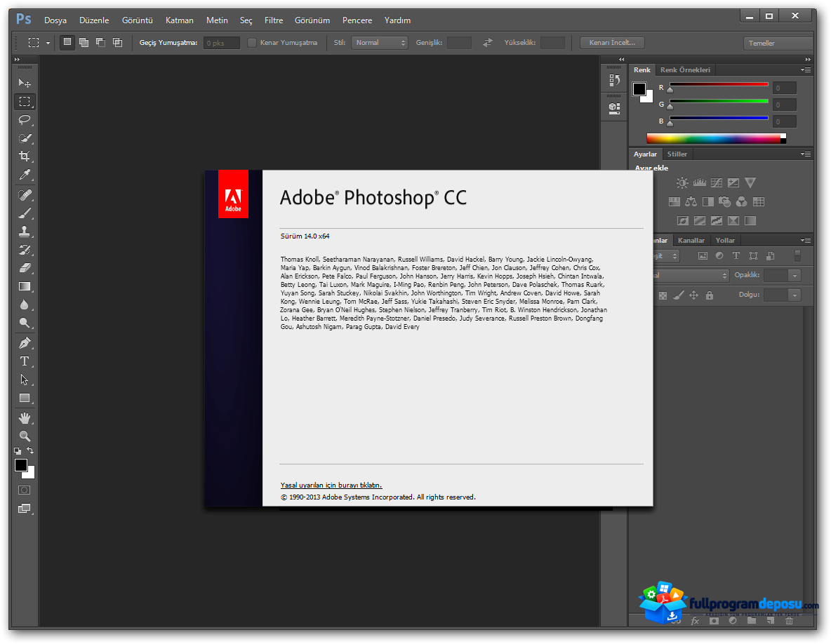Open the Renk panel flyout menu
This screenshot has height=644, width=831.
pyautogui.click(x=806, y=70)
